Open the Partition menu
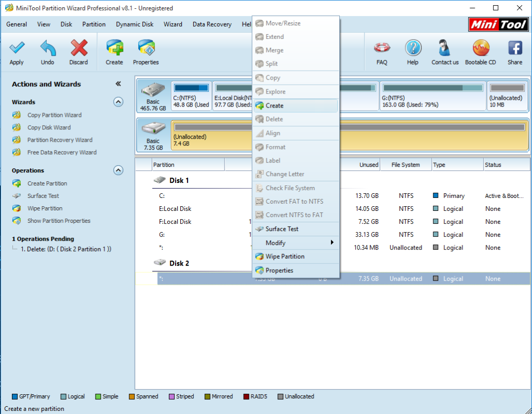Viewport: 532px width, 414px height. 94,24
